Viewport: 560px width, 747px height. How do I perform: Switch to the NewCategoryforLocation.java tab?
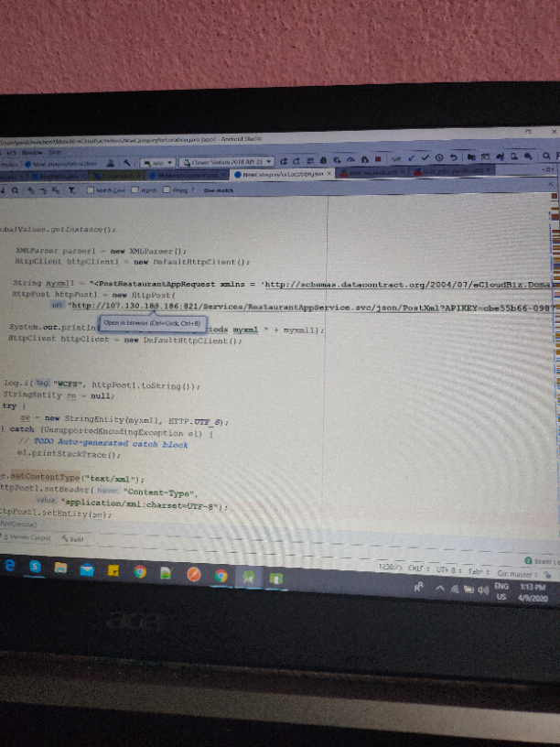[277, 172]
